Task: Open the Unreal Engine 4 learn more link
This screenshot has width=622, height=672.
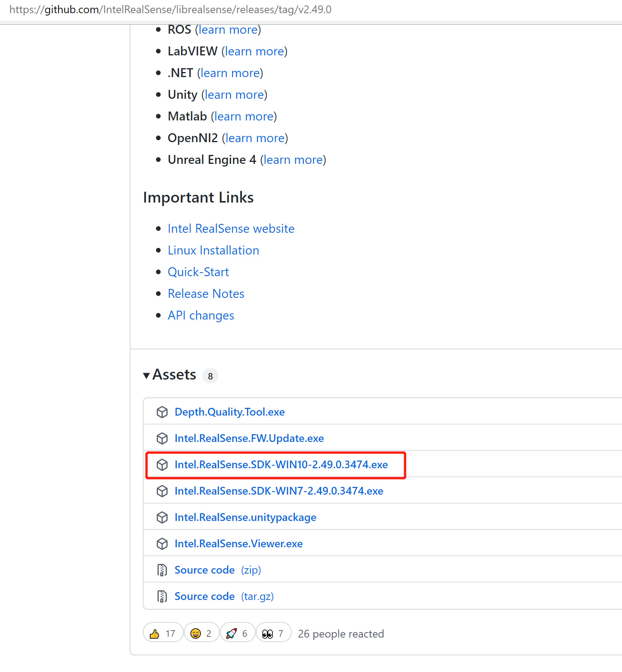Action: click(293, 160)
